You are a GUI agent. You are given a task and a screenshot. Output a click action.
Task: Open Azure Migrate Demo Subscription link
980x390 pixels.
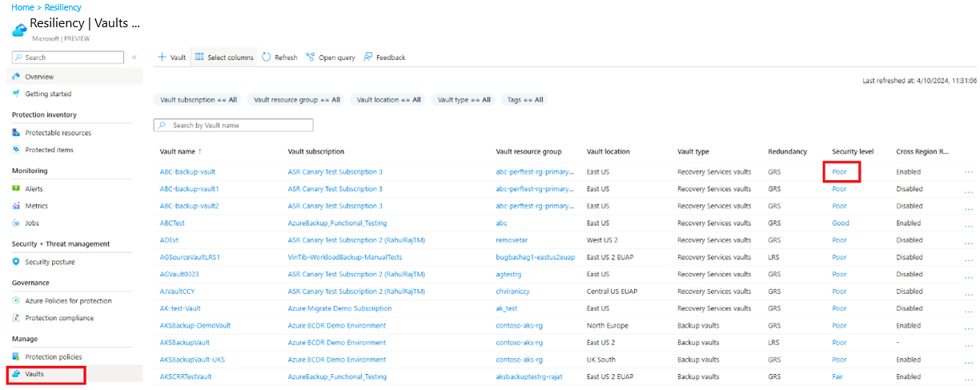click(339, 308)
